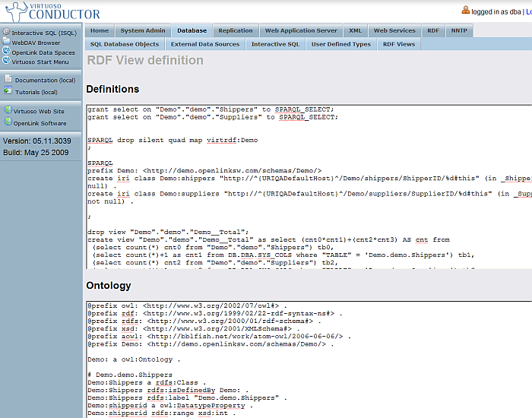Click the OpenLink Software globe icon
Image resolution: width=532 pixels, height=418 pixels.
8,122
